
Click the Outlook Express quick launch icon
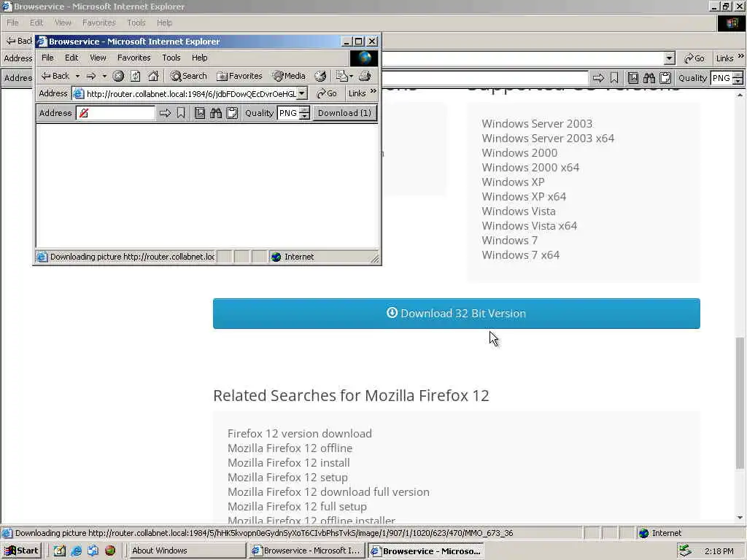click(x=93, y=551)
